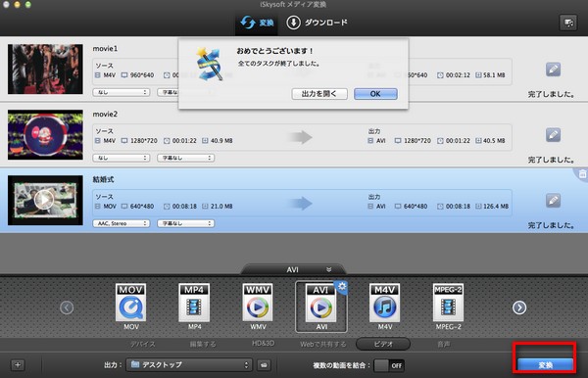The width and height of the screenshot is (588, 378).
Task: Edit movie2 with the pencil icon
Action: pos(553,135)
